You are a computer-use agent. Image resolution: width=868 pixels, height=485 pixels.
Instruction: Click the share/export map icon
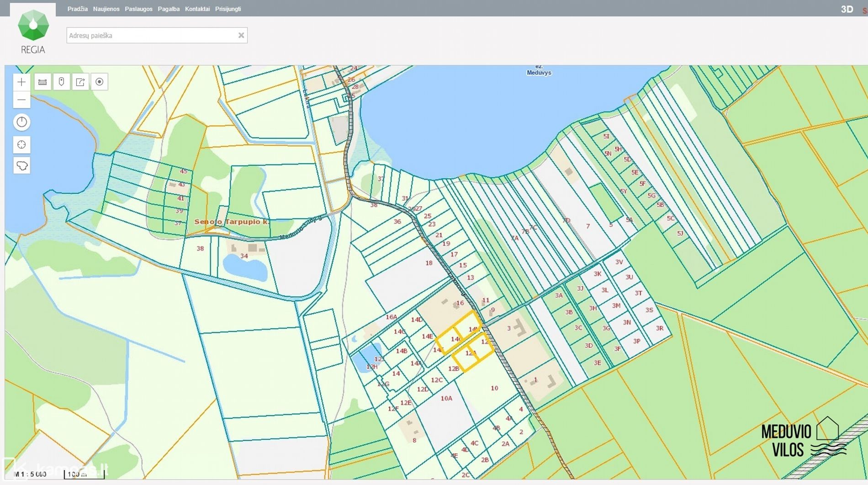(x=80, y=82)
